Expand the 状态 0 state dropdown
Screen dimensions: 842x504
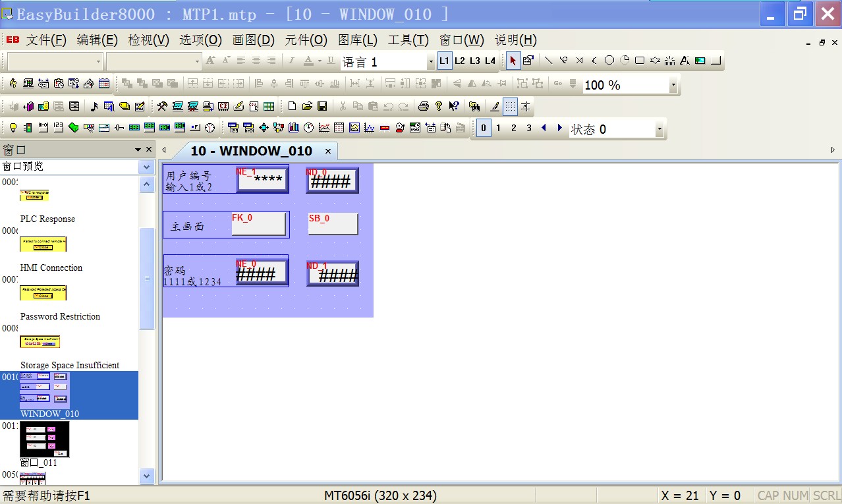pyautogui.click(x=660, y=130)
